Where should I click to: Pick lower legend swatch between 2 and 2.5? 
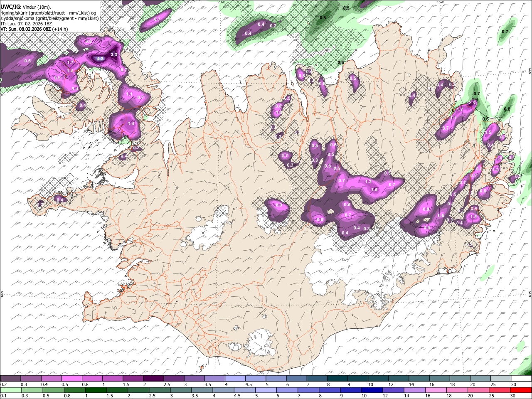[x=138, y=390]
